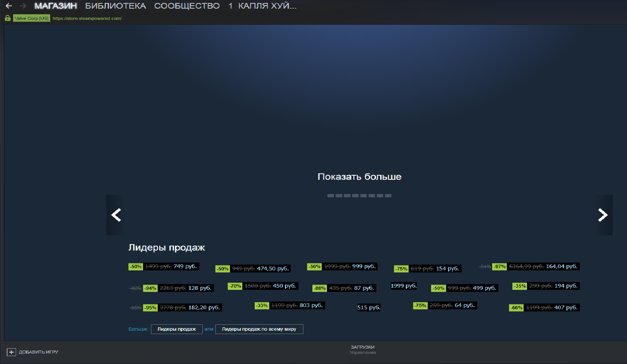Go back with the left arrow icon
627x364 pixels.
(9, 6)
